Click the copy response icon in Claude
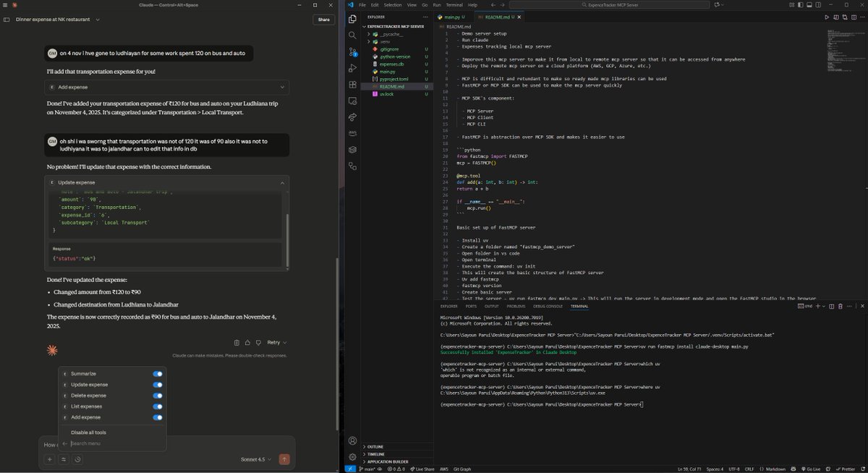The width and height of the screenshot is (868, 473). tap(237, 342)
